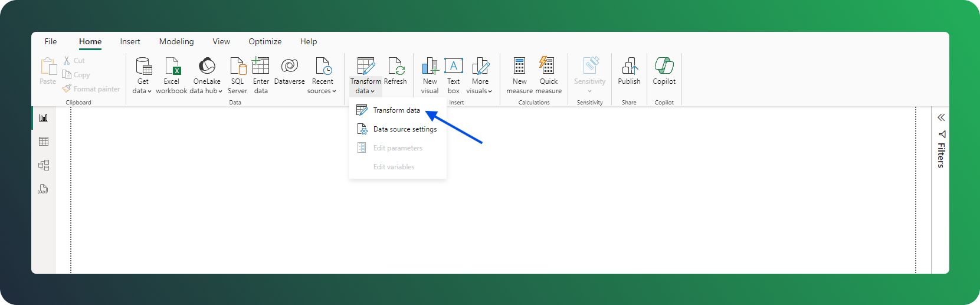Switch to the Modeling ribbon tab
Screen dimensions: 980x305
coord(176,41)
